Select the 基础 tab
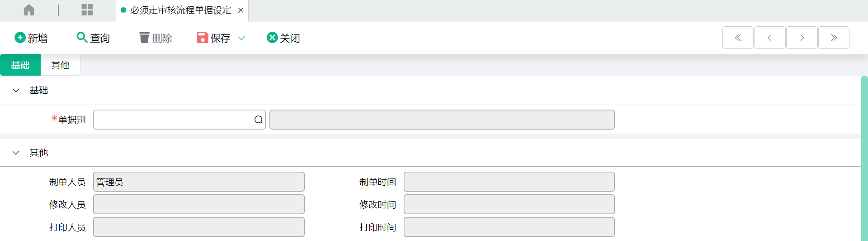The width and height of the screenshot is (868, 241). pyautogui.click(x=20, y=65)
